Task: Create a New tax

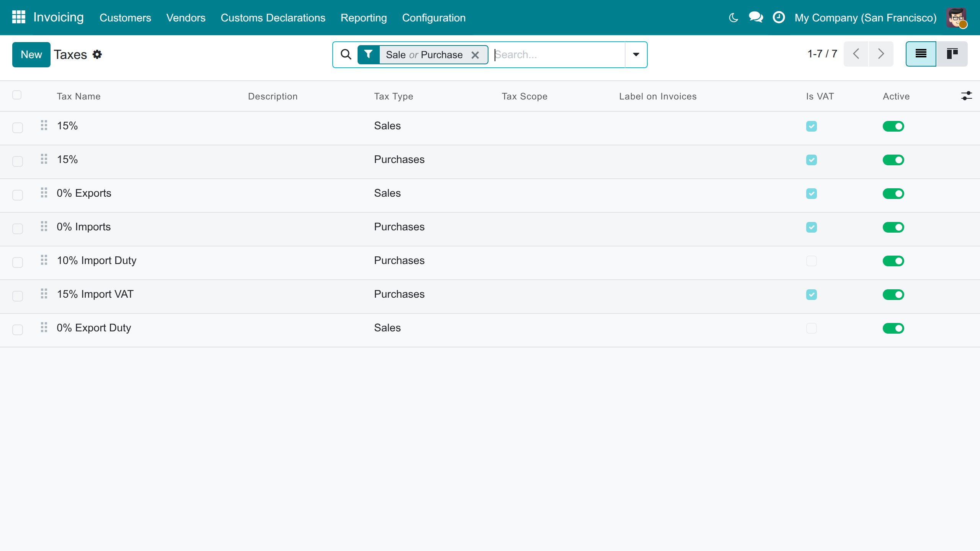Action: coord(31,54)
